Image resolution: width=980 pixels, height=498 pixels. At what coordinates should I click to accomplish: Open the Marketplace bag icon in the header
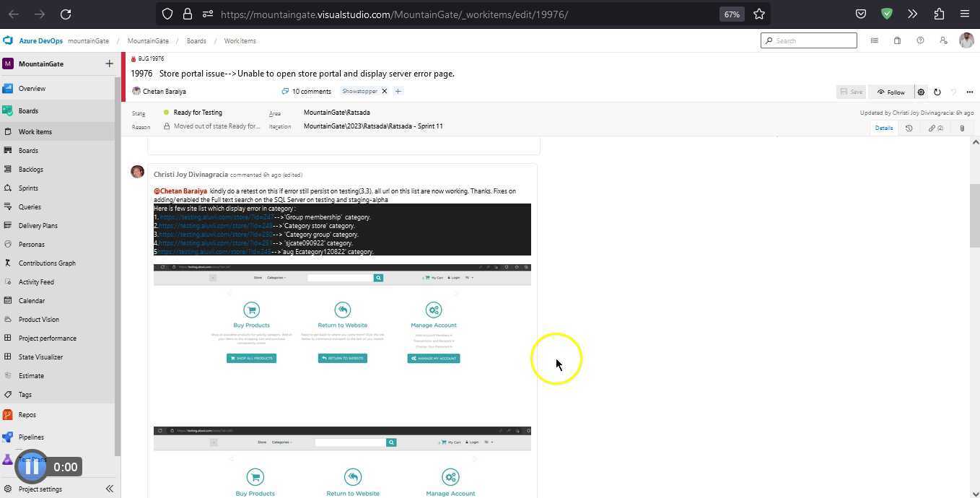[x=897, y=40]
